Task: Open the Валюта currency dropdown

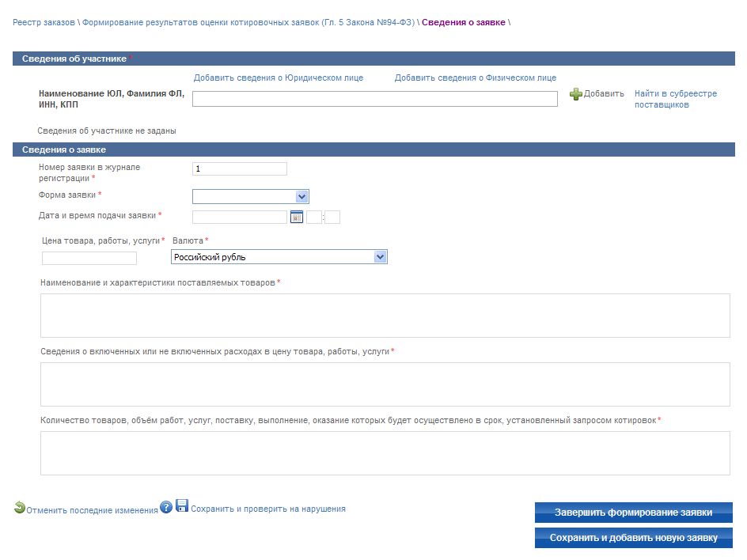Action: point(279,257)
